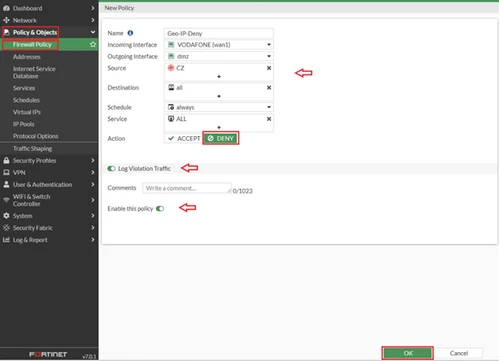Image resolution: width=499 pixels, height=361 pixels.
Task: Click Cancel button
Action: tap(459, 353)
